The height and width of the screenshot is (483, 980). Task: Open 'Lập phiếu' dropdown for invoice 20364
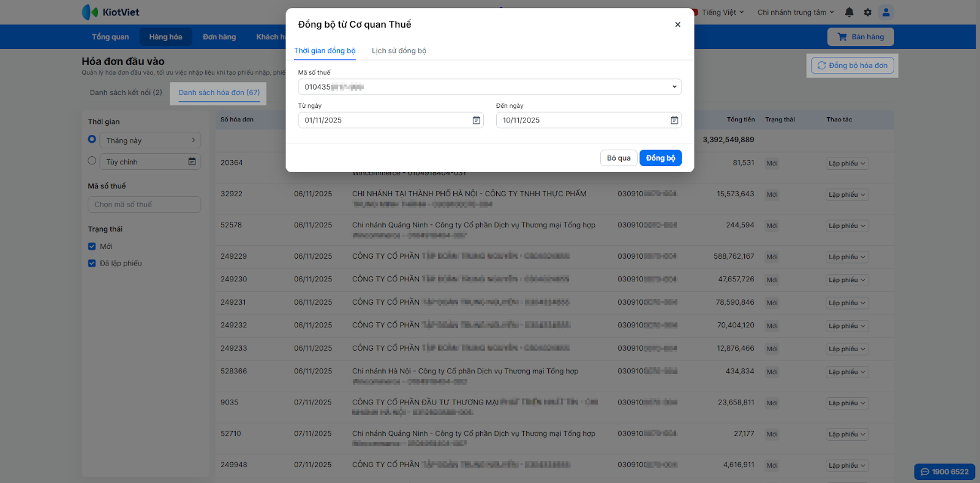847,164
